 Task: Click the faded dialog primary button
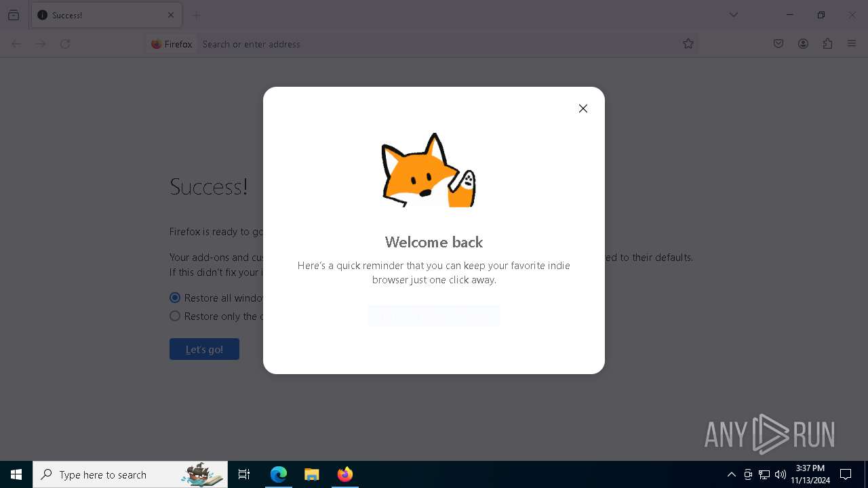(x=434, y=315)
